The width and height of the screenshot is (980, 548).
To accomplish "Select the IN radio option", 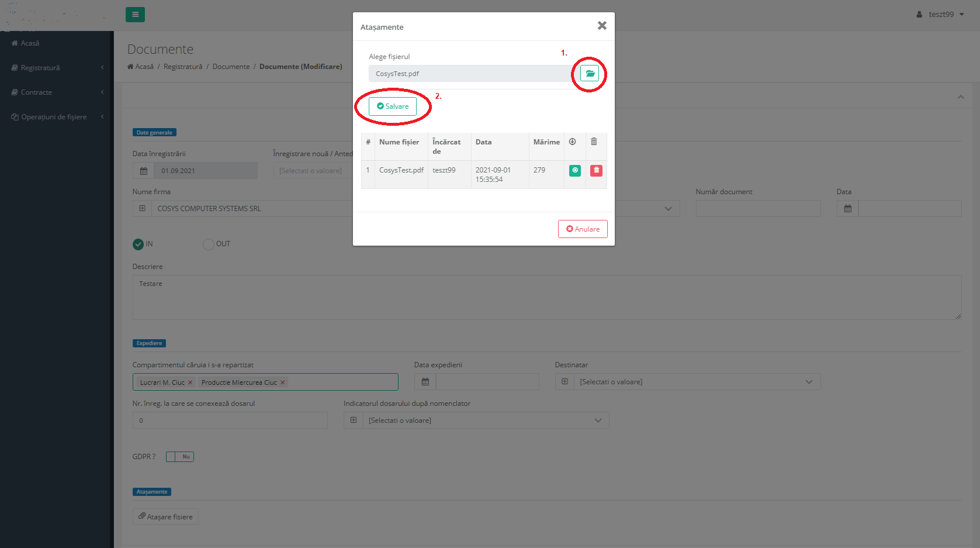I will click(138, 244).
